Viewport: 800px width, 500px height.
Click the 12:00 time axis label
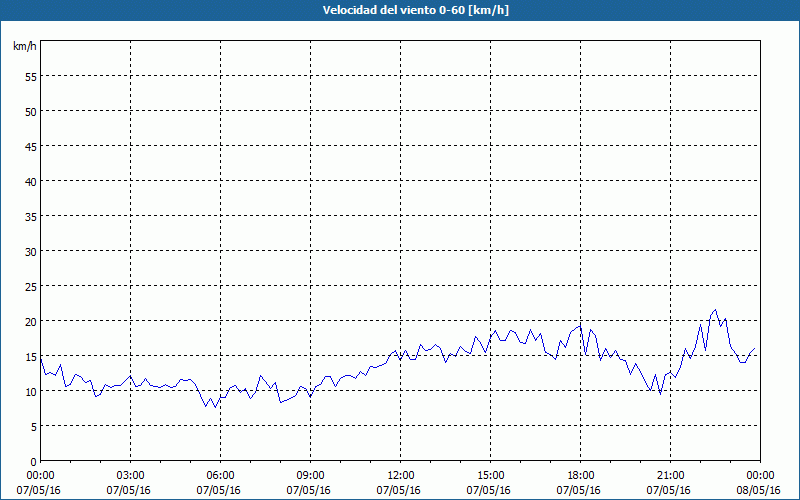pyautogui.click(x=401, y=476)
